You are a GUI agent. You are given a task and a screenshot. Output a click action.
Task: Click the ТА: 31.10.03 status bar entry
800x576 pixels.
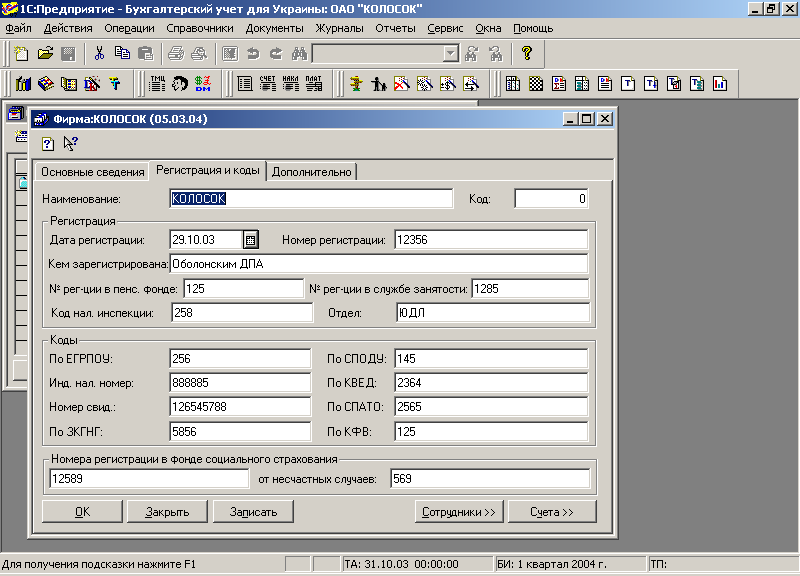[417, 564]
